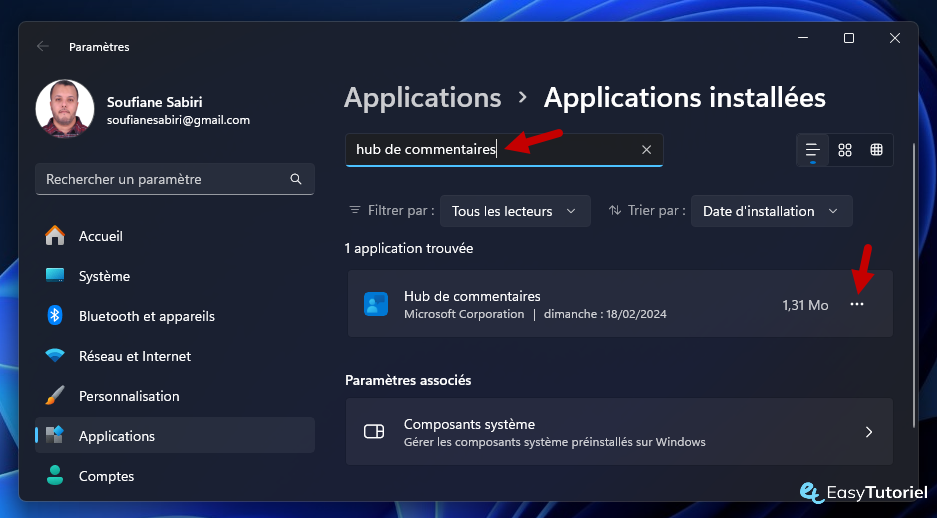The image size is (937, 518).
Task: Open 'Bluetooth et appareils' in the sidebar
Action: pos(174,316)
